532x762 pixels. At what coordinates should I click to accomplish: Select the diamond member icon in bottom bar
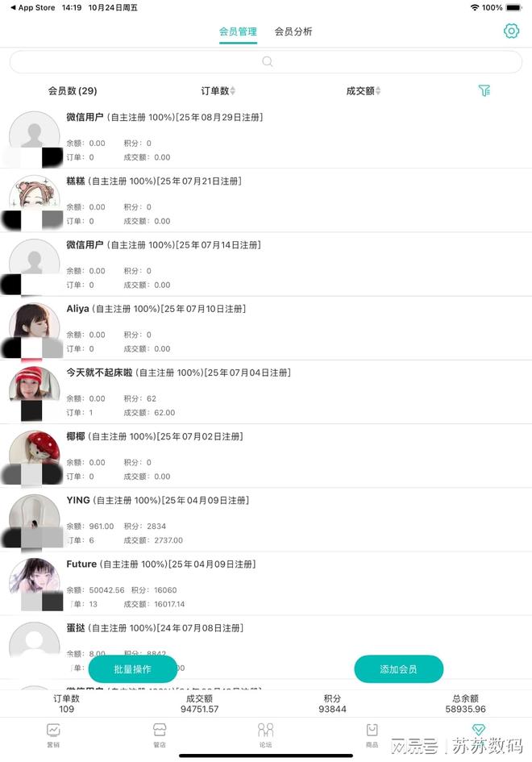pos(479,729)
